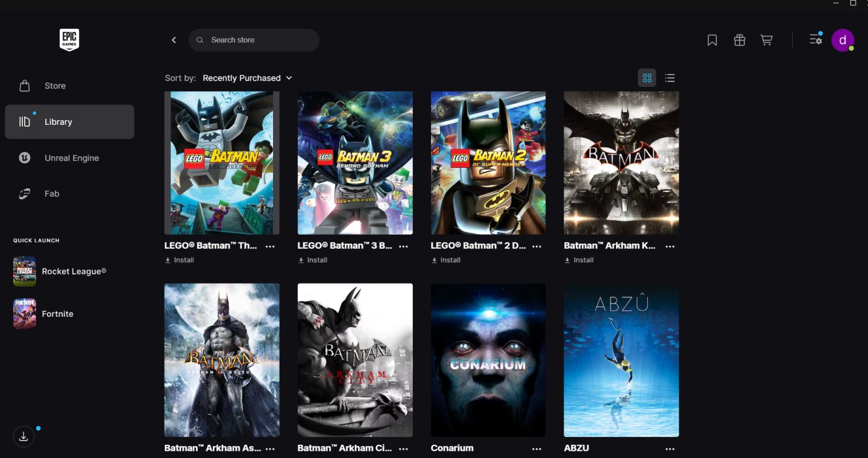This screenshot has height=458, width=868.
Task: Open options menu for LEGO Batman 3
Action: (x=403, y=246)
